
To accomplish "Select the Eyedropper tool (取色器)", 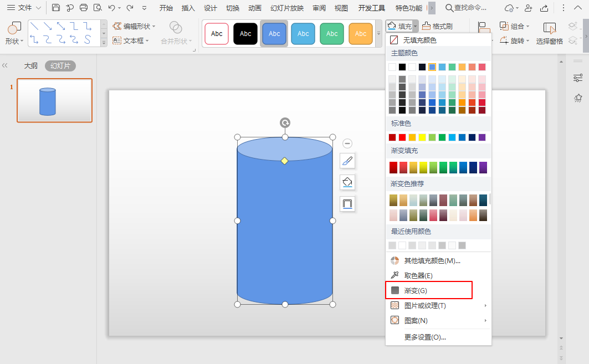I will (x=418, y=275).
